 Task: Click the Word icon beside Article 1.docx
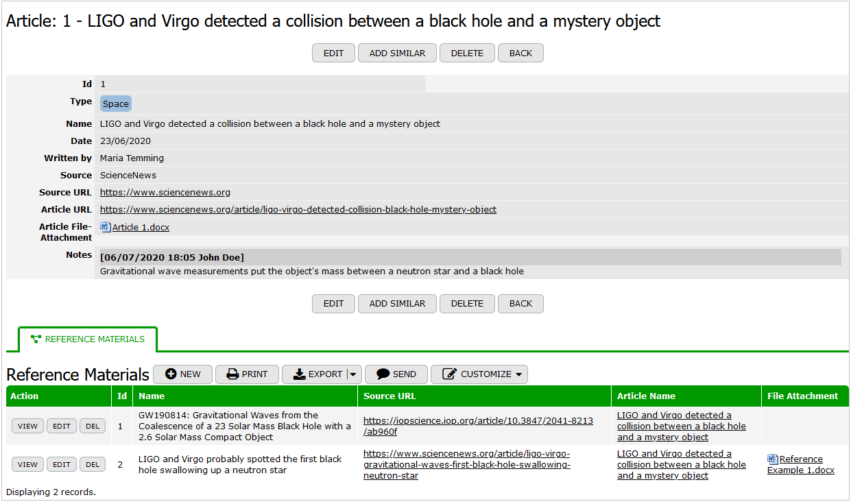point(105,226)
